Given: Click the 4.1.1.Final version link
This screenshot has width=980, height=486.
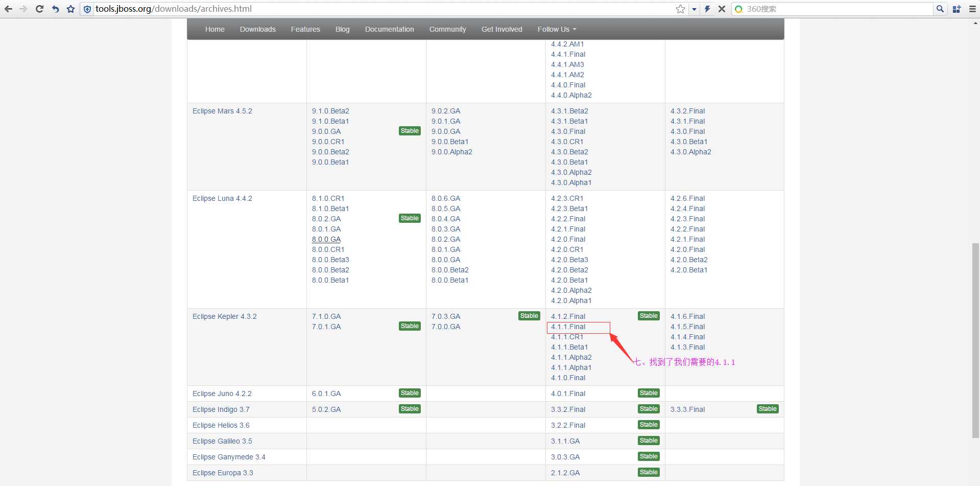Looking at the screenshot, I should [568, 327].
